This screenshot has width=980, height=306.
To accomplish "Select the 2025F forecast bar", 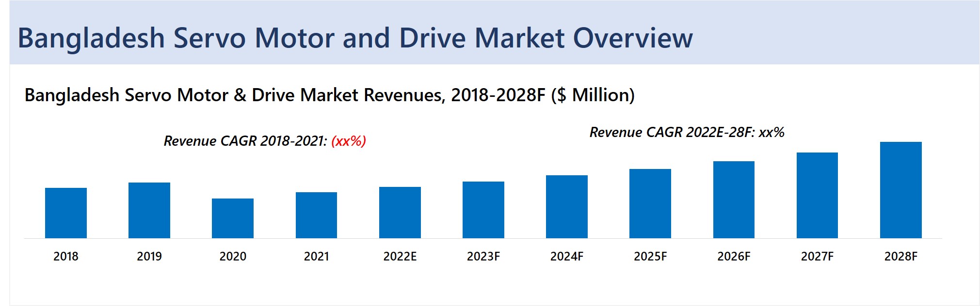I will tap(650, 203).
